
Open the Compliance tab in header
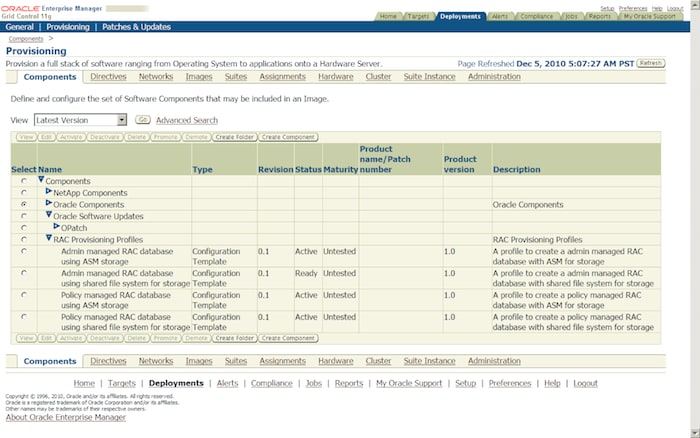(x=537, y=17)
